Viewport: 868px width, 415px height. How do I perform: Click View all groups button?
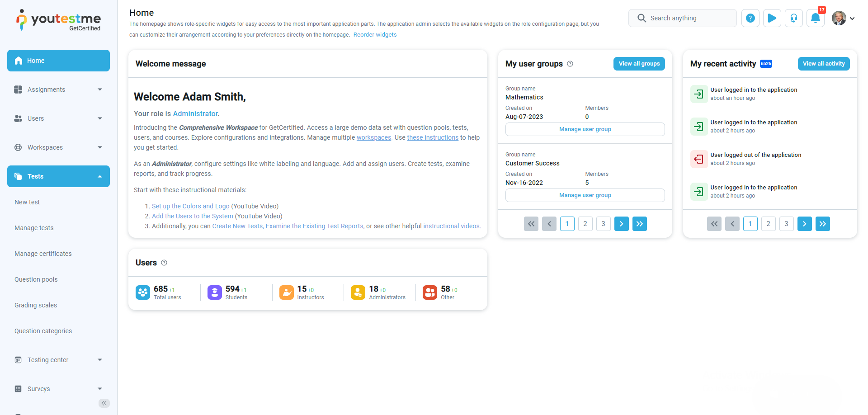(x=639, y=64)
